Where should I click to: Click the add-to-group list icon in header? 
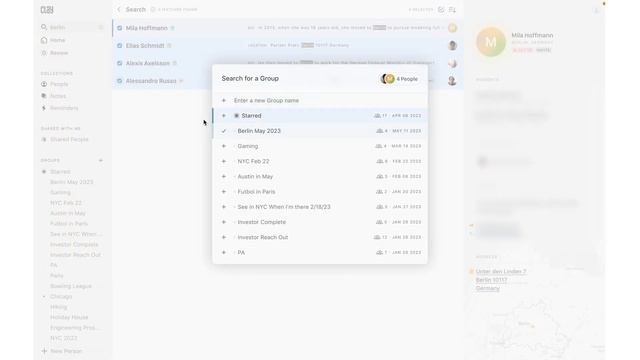point(452,9)
